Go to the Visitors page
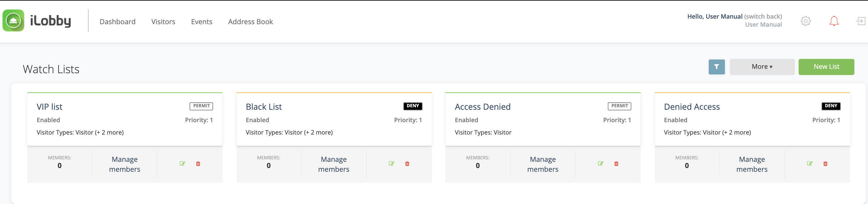The width and height of the screenshot is (868, 204). 163,22
